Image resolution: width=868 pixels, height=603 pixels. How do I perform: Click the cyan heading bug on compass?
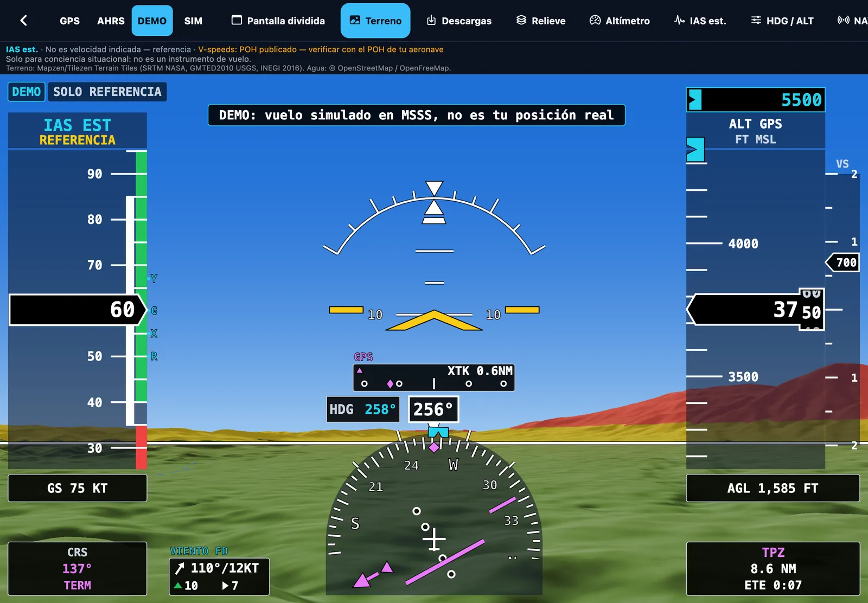coord(438,432)
